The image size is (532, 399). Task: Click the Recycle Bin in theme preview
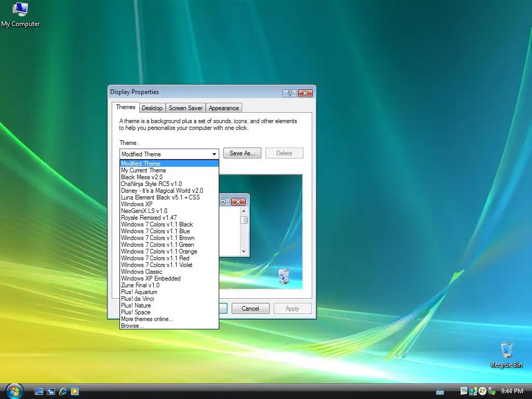(284, 276)
